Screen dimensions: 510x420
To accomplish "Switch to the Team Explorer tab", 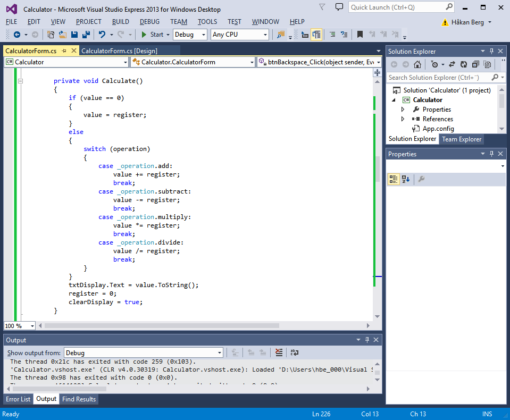I will pyautogui.click(x=461, y=139).
